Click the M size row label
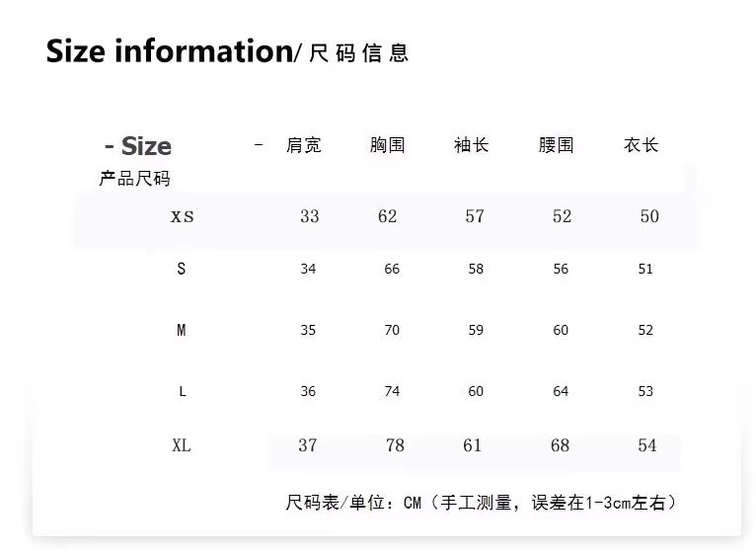Screen dimensions: 756x556 pyautogui.click(x=181, y=330)
